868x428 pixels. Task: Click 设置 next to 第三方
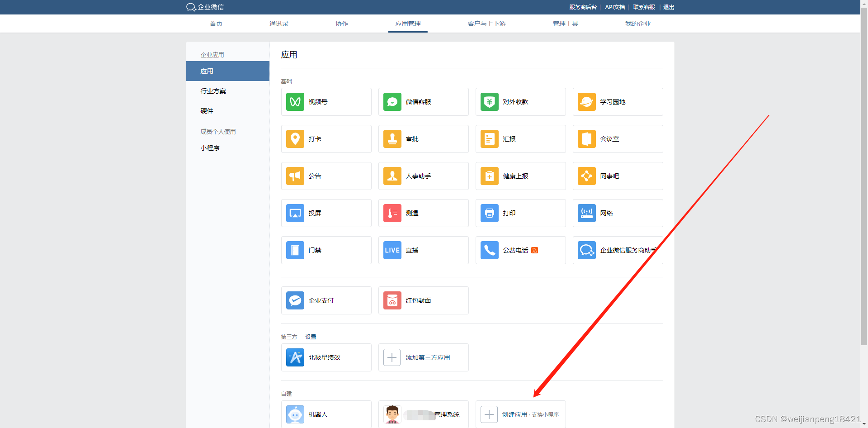tap(311, 337)
